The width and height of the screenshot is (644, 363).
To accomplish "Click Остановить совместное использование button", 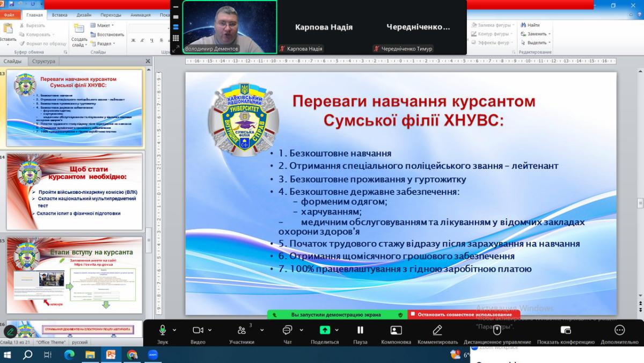I will tap(464, 315).
